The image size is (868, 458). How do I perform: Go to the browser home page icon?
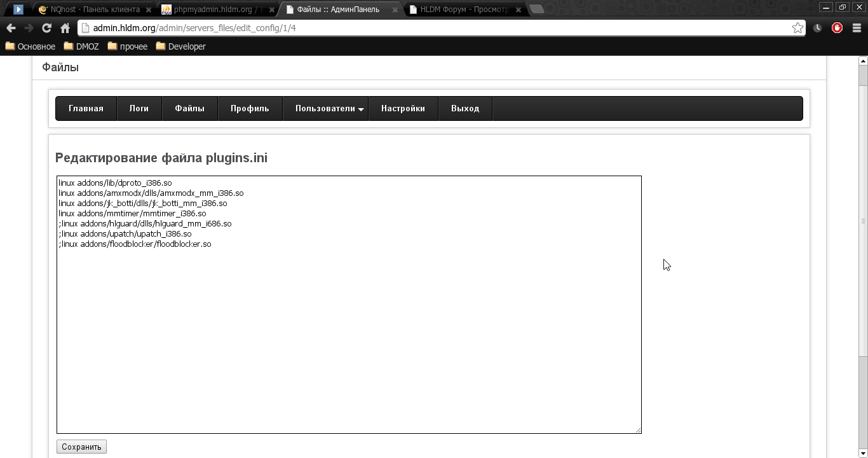tap(65, 28)
